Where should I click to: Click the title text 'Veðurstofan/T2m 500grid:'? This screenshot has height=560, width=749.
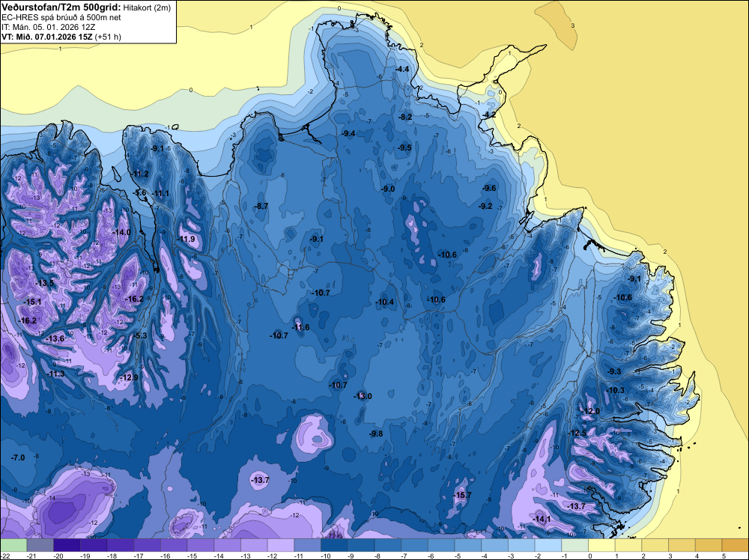coord(61,7)
